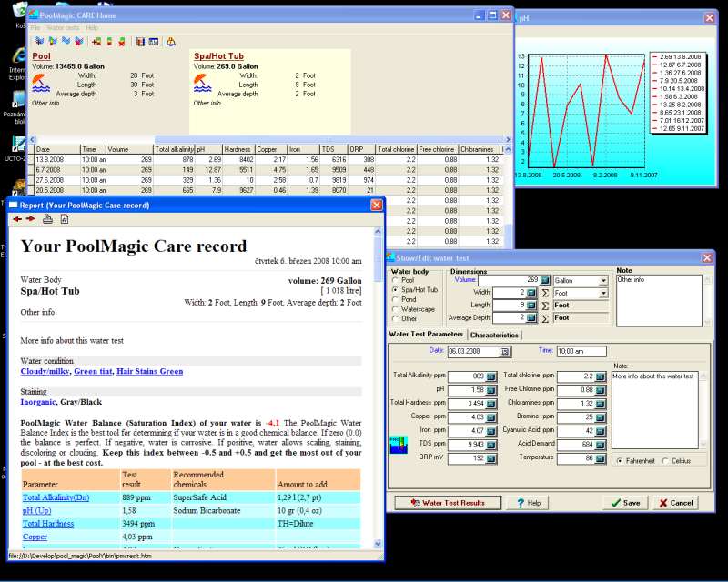The height and width of the screenshot is (582, 728).
Task: Click the sigma icon next to the Length field
Action: 545,306
